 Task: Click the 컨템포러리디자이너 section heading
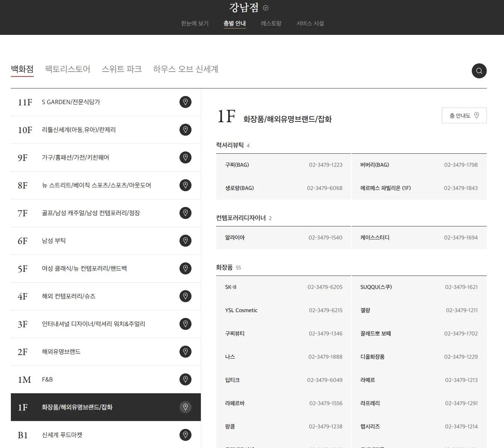tap(241, 218)
